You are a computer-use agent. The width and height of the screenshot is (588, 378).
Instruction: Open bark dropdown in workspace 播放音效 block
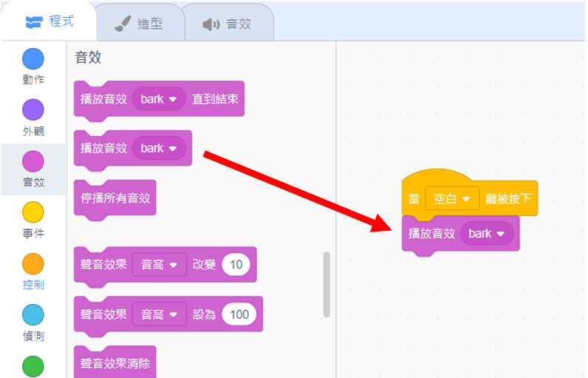(487, 234)
